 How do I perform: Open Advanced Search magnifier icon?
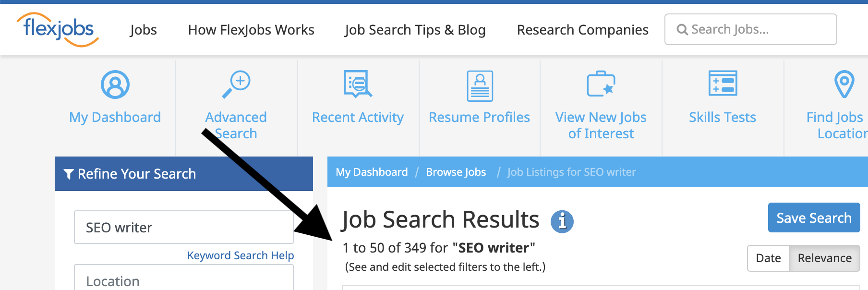[x=236, y=85]
